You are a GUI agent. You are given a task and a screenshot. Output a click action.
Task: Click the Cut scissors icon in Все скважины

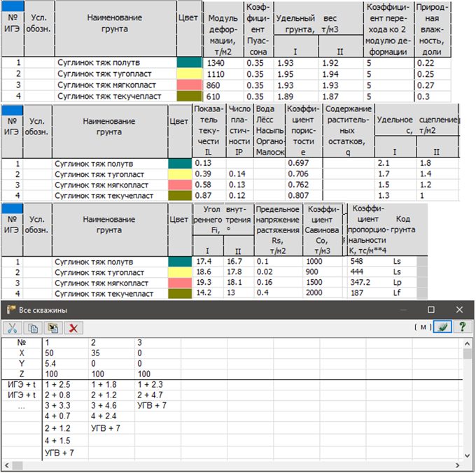(13, 327)
